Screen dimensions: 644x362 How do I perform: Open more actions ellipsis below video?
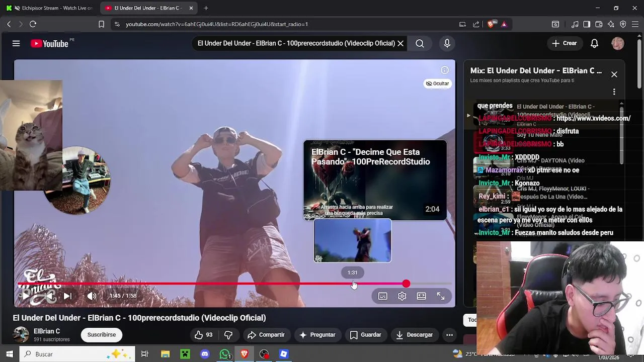pyautogui.click(x=450, y=335)
